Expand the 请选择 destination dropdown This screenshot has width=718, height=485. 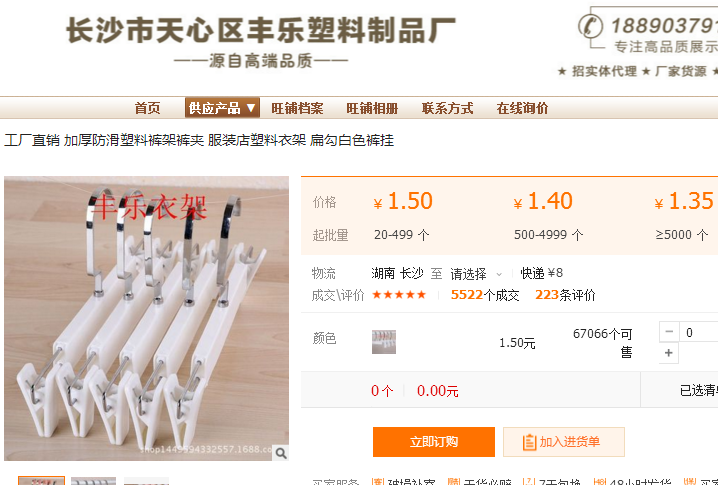point(476,274)
